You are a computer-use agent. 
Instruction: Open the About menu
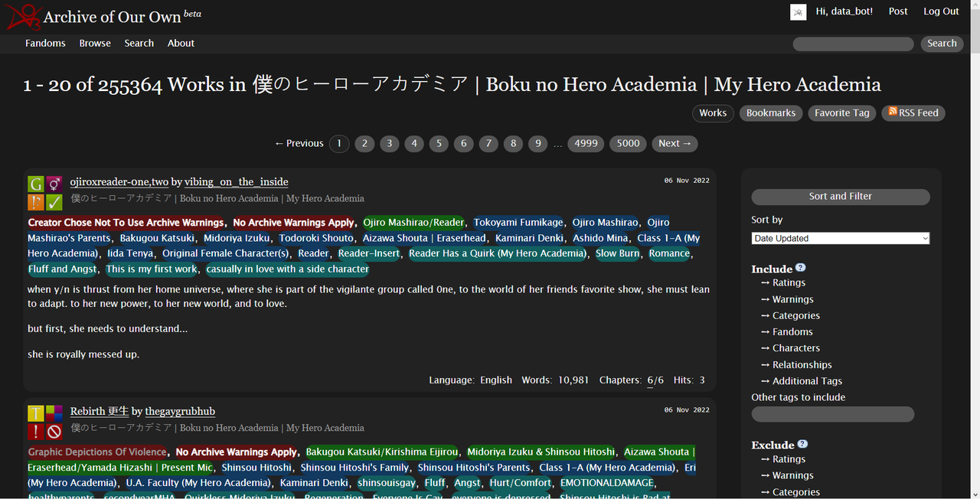181,43
